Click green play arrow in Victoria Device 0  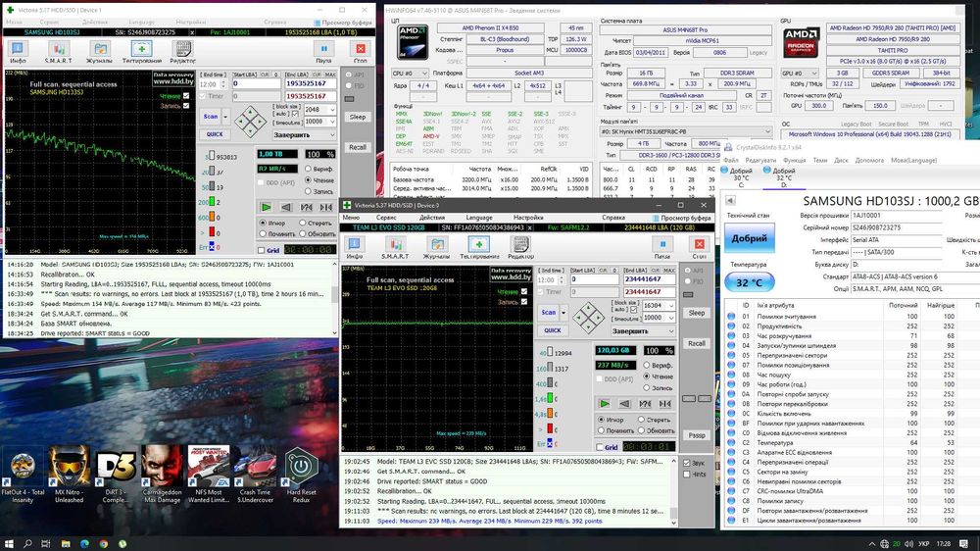(x=605, y=403)
